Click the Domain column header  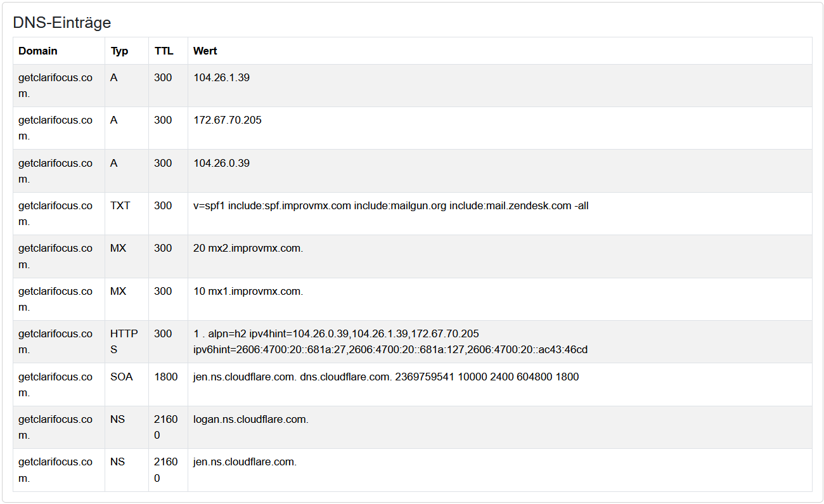(x=38, y=51)
